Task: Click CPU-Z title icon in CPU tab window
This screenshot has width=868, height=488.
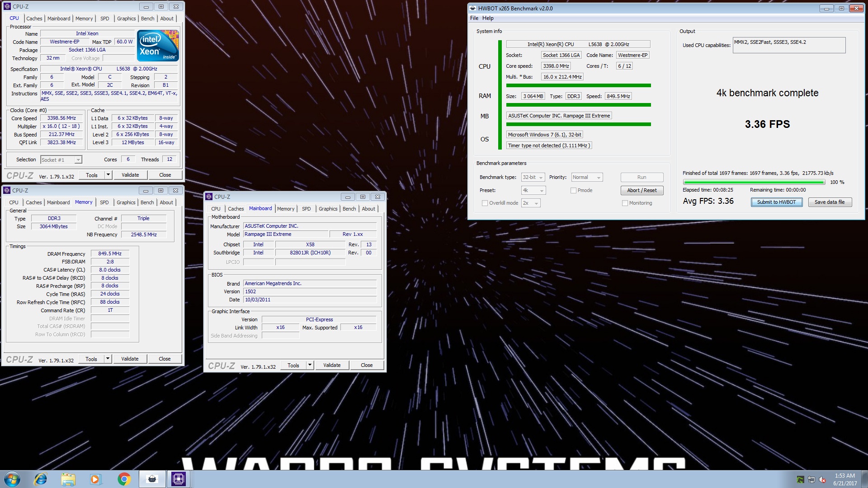Action: pyautogui.click(x=7, y=7)
